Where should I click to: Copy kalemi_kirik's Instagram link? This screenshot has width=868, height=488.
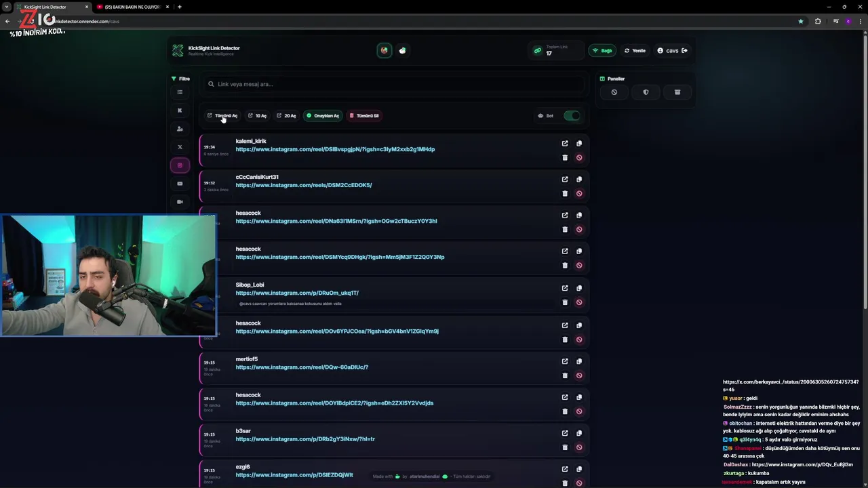point(579,144)
